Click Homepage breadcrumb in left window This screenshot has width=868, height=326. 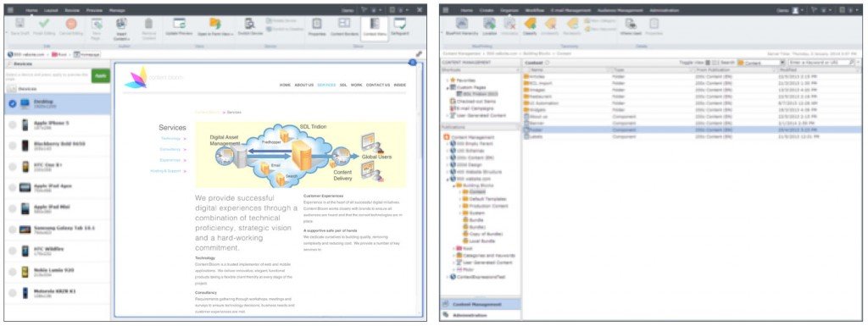[87, 54]
